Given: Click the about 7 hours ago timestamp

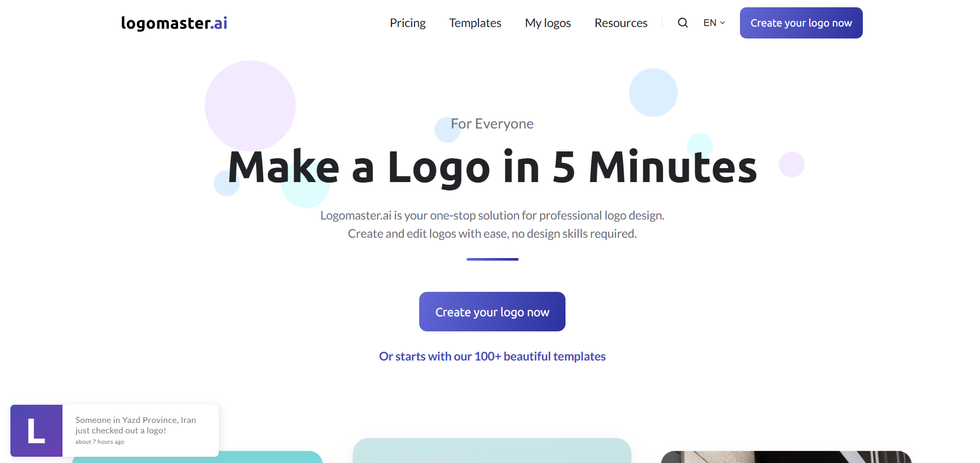Looking at the screenshot, I should click(x=100, y=442).
